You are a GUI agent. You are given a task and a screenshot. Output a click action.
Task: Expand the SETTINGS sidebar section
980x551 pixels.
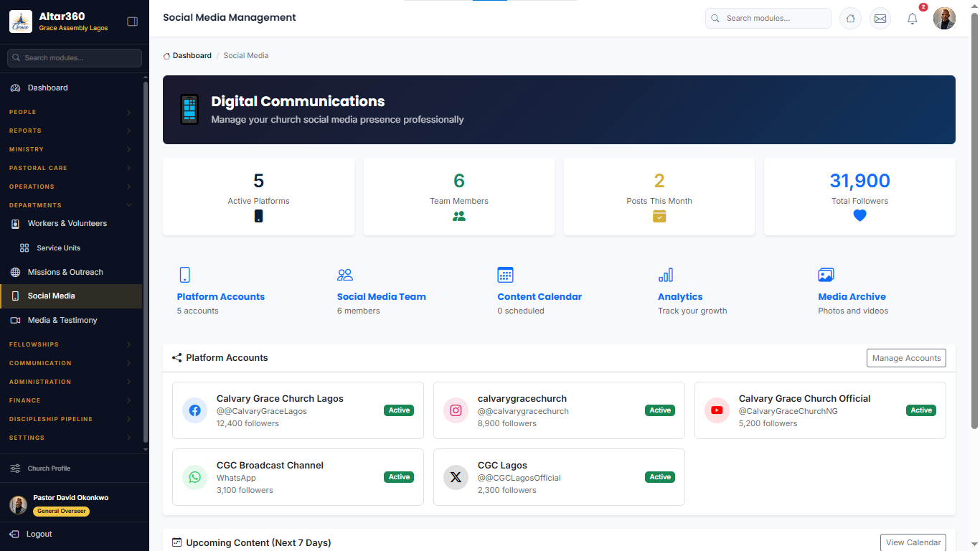point(71,438)
